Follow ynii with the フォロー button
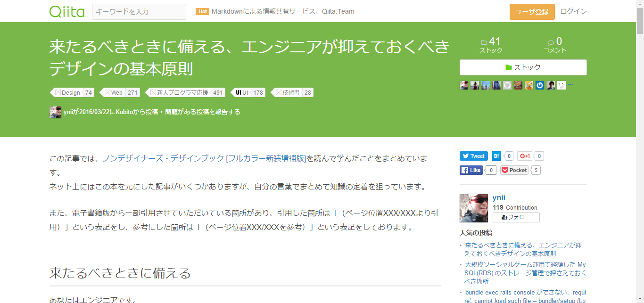This screenshot has height=303, width=644. click(x=516, y=217)
